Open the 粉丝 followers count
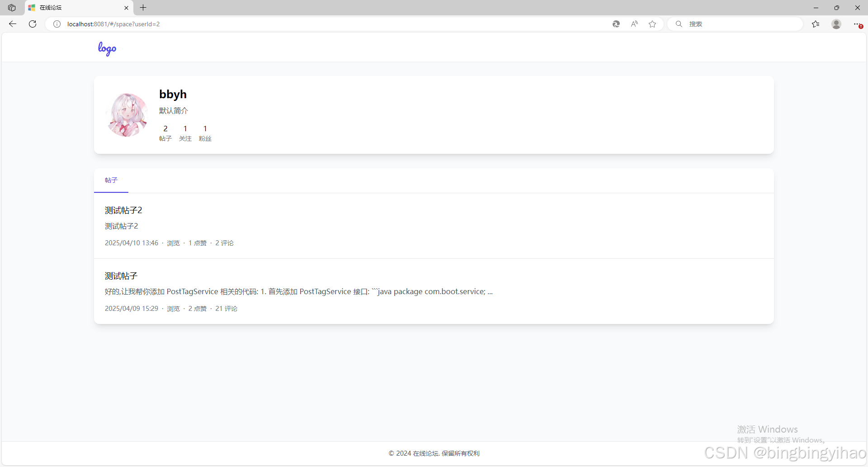This screenshot has height=467, width=868. click(x=205, y=133)
